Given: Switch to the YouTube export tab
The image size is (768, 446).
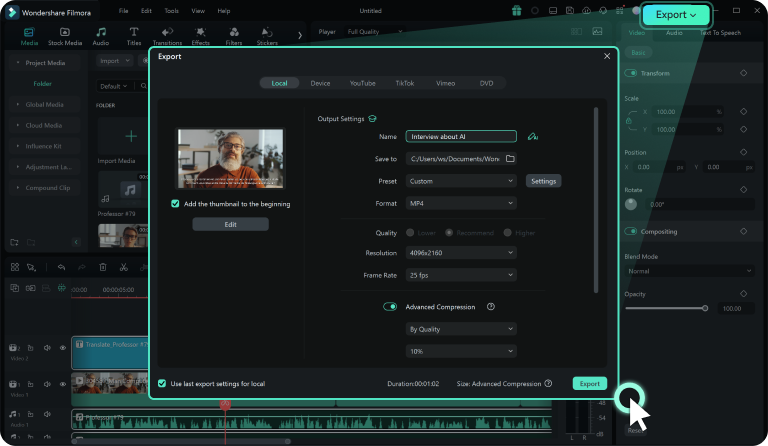Looking at the screenshot, I should point(362,83).
